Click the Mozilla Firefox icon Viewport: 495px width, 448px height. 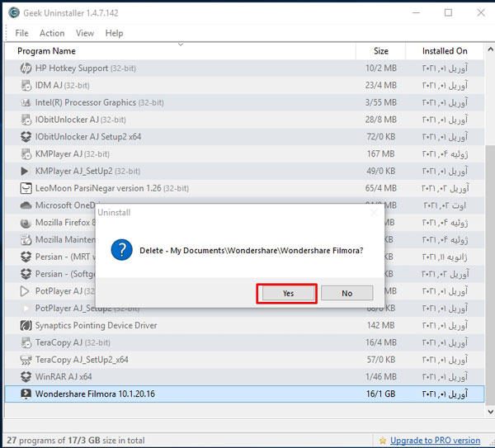coord(26,223)
